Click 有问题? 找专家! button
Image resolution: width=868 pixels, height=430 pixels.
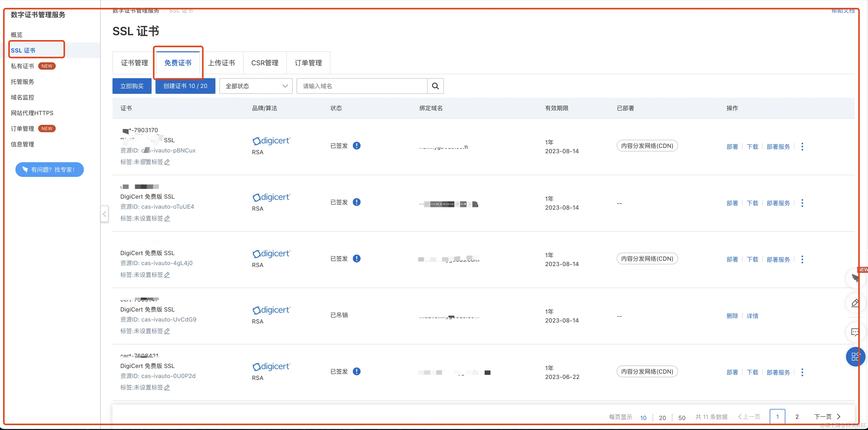[50, 170]
